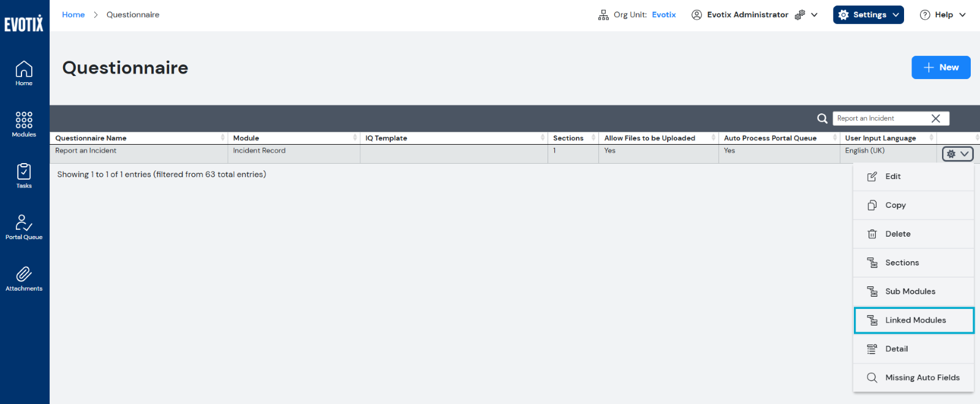Open Tasks from the sidebar
Image resolution: width=980 pixels, height=404 pixels.
pyautogui.click(x=24, y=175)
